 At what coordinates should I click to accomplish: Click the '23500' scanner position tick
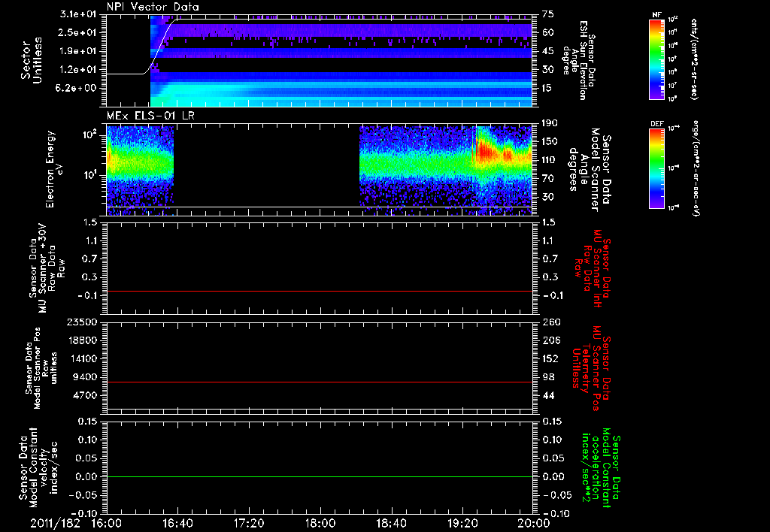pyautogui.click(x=83, y=322)
